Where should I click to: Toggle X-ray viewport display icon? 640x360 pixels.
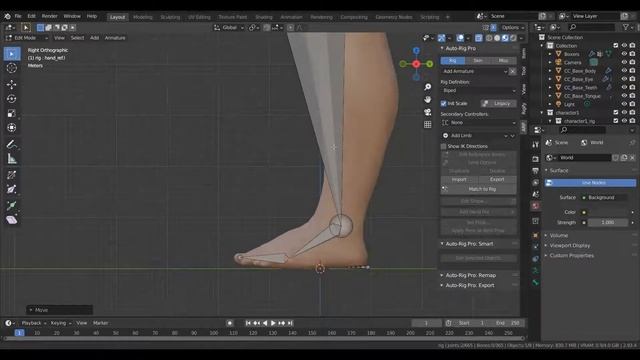pyautogui.click(x=478, y=38)
